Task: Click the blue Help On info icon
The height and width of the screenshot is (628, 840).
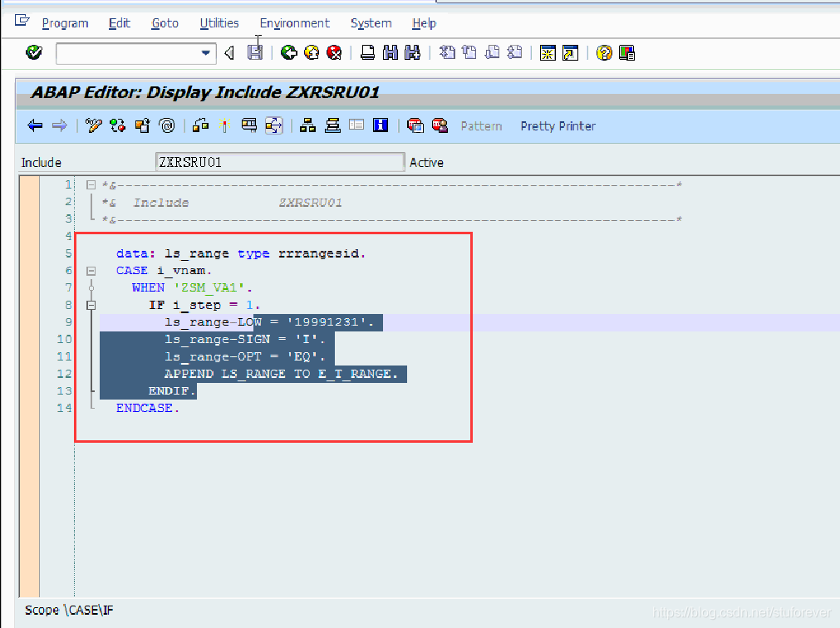Action: coord(381,125)
